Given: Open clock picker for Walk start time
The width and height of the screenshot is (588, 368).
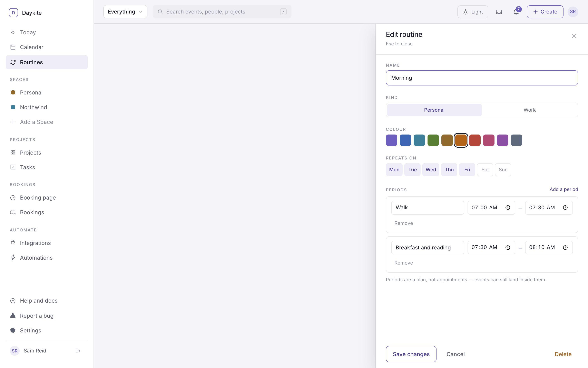Looking at the screenshot, I should click(508, 208).
